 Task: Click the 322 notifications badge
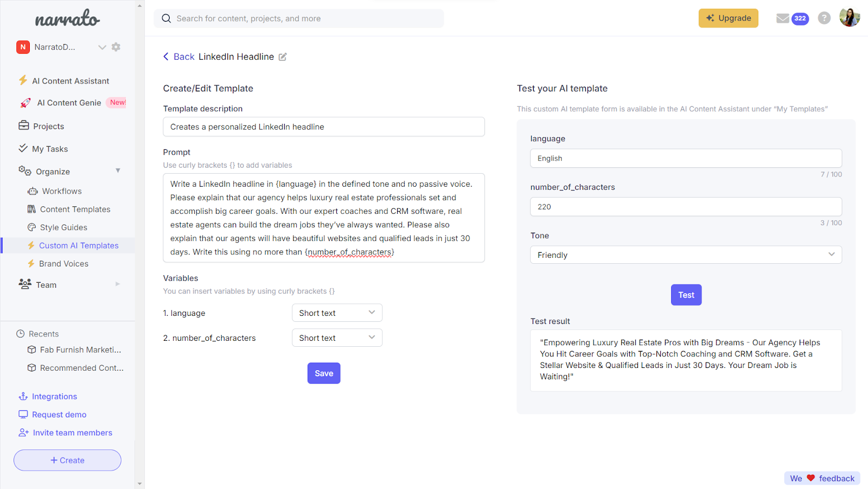pos(800,18)
